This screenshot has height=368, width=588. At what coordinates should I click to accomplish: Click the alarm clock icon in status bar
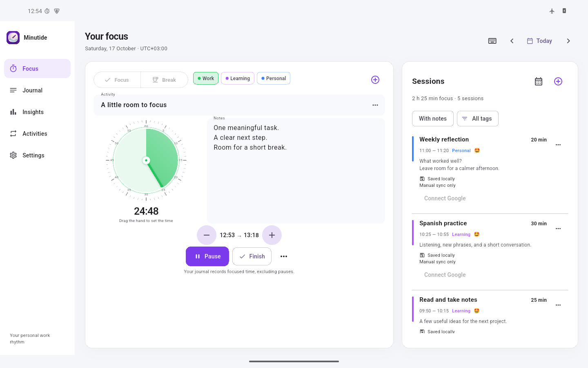click(47, 11)
